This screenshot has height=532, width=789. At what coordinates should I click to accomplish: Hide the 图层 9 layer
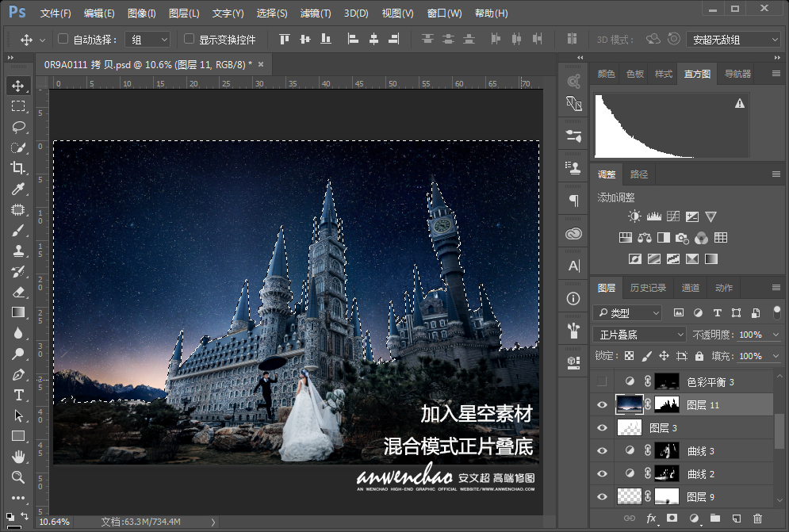coord(602,497)
